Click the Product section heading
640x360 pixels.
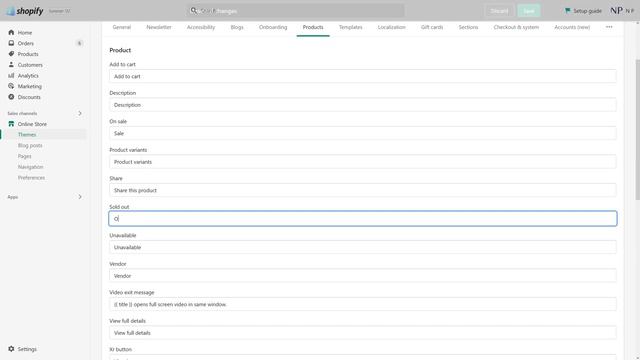tap(120, 50)
